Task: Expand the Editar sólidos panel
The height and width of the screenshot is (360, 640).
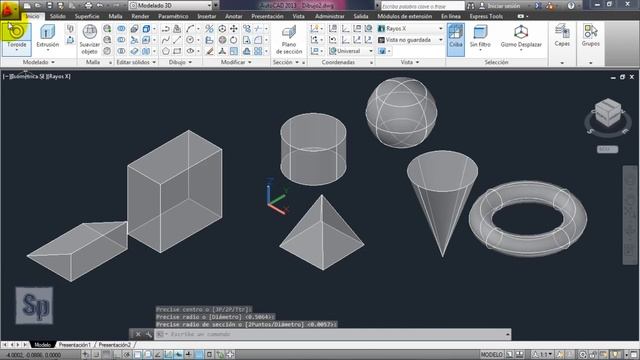Action: click(136, 62)
